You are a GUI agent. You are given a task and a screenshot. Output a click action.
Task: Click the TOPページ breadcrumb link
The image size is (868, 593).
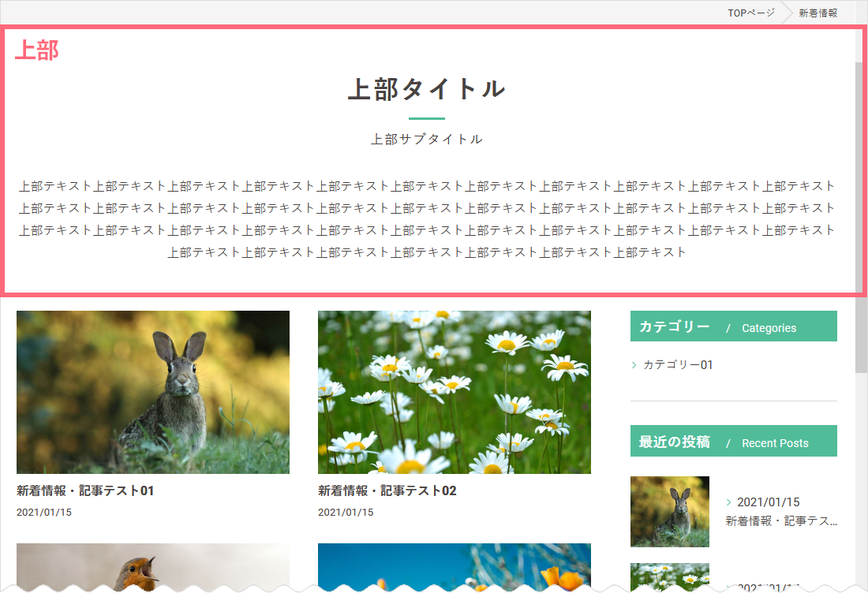point(750,13)
